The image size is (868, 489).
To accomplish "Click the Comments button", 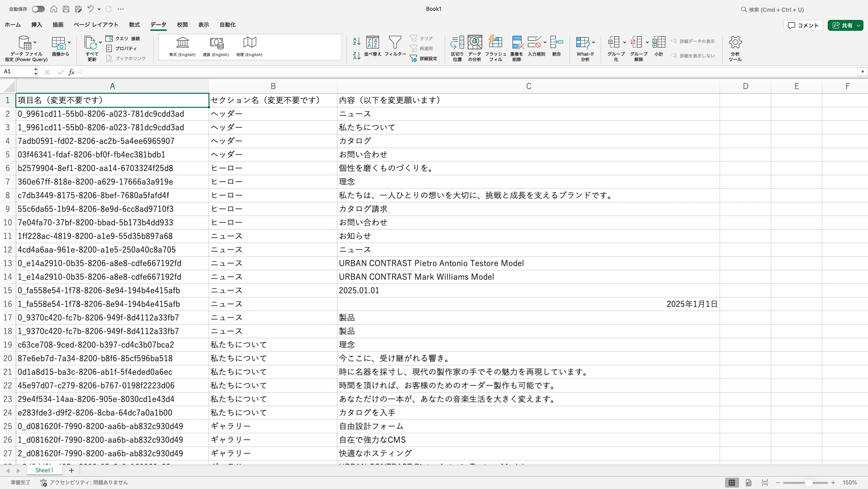I will [x=803, y=25].
